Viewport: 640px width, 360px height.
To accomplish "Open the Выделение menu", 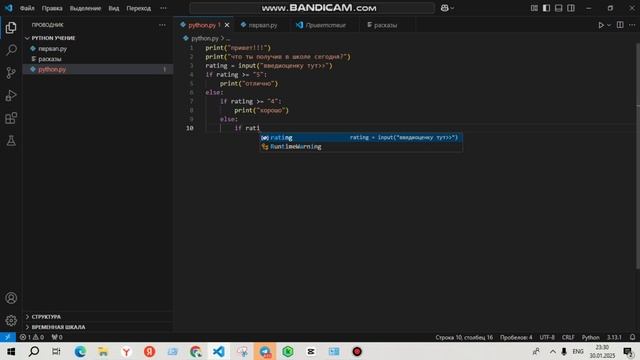I will pyautogui.click(x=85, y=8).
